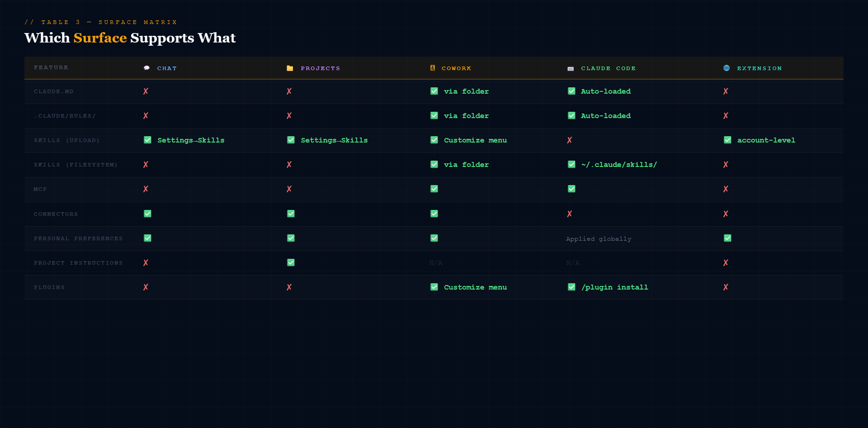Click Personal Preferences checkmark under Extension
This screenshot has height=428, width=868.
click(x=727, y=238)
